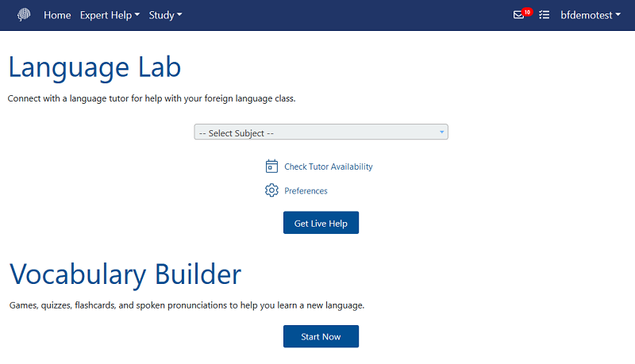Click the Vocabulary Builder heading
The height and width of the screenshot is (364, 635).
pos(125,274)
